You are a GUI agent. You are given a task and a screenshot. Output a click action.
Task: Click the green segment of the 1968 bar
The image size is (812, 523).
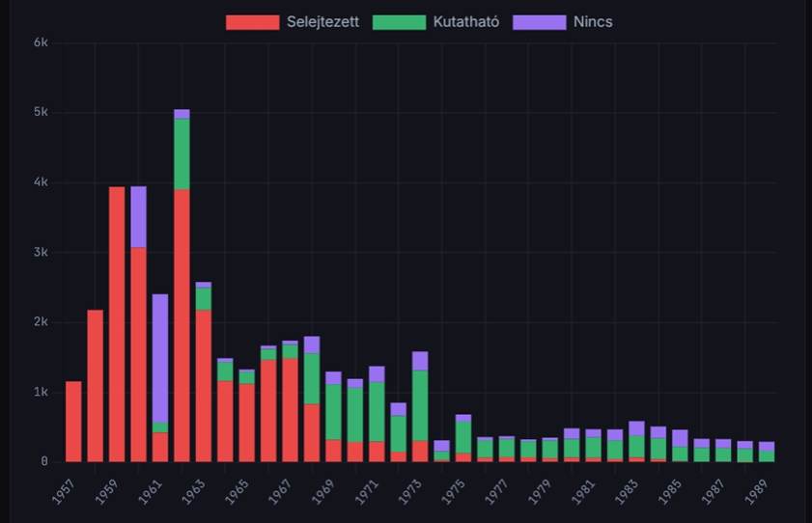312,378
